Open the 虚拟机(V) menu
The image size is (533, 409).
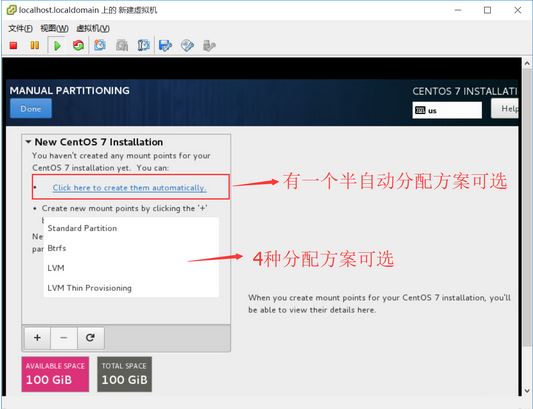[x=93, y=28]
